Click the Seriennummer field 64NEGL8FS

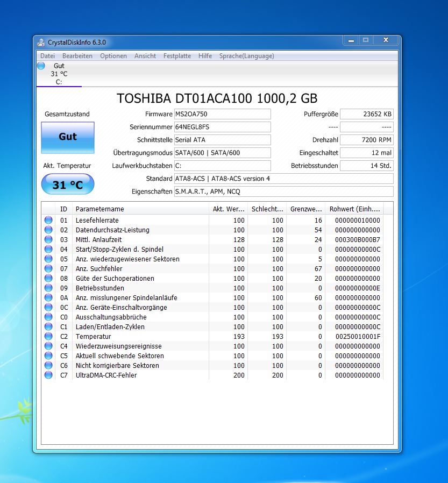point(222,127)
